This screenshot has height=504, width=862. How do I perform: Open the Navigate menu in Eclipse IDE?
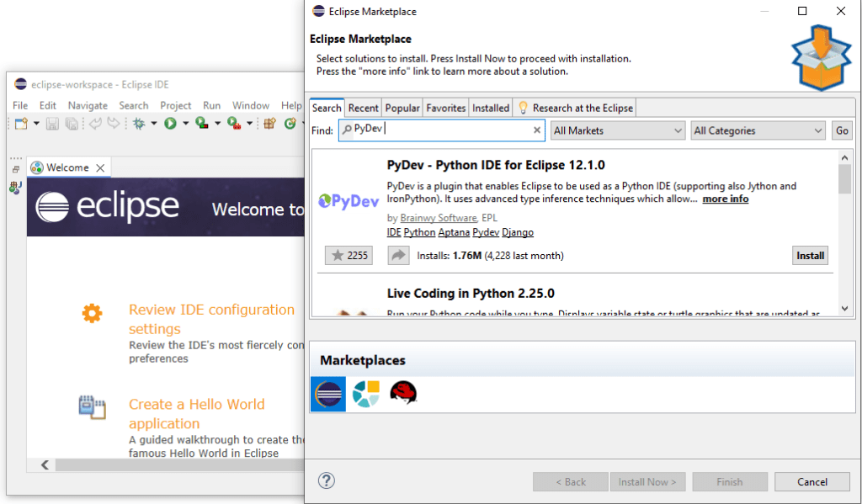[88, 105]
